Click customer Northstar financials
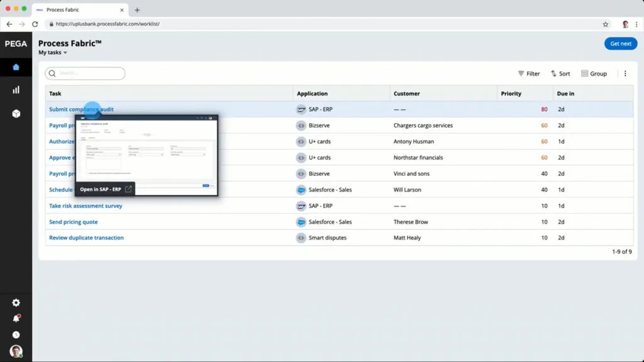The width and height of the screenshot is (644, 362). pos(418,158)
